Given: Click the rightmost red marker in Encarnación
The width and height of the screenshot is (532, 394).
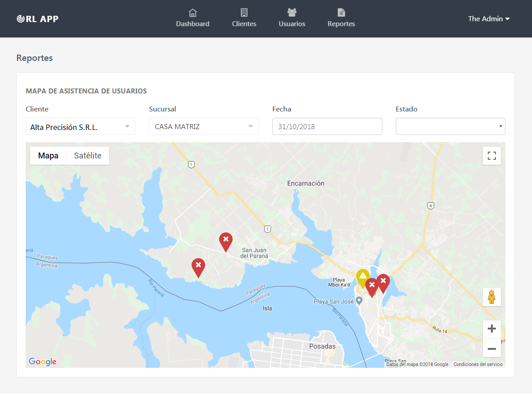Looking at the screenshot, I should 383,283.
